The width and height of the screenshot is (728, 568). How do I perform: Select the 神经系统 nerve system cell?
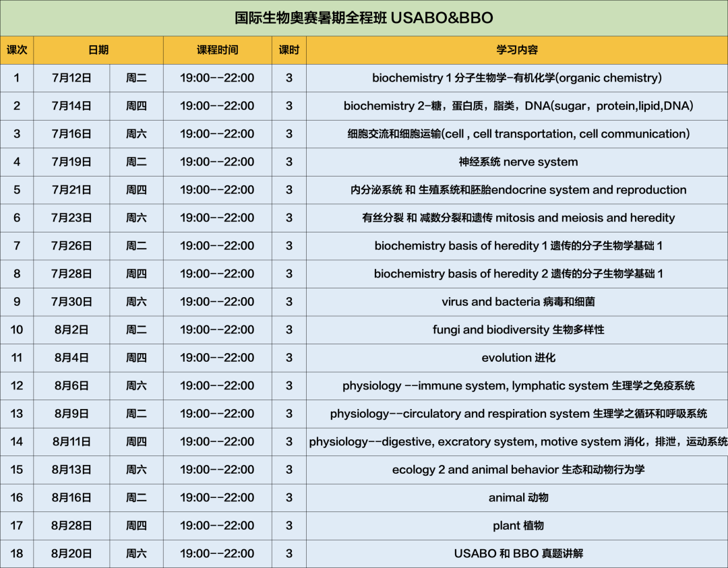tap(517, 162)
